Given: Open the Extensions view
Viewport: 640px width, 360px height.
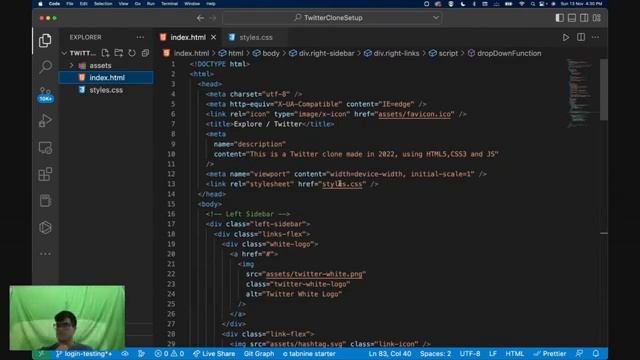Looking at the screenshot, I should pyautogui.click(x=45, y=174).
